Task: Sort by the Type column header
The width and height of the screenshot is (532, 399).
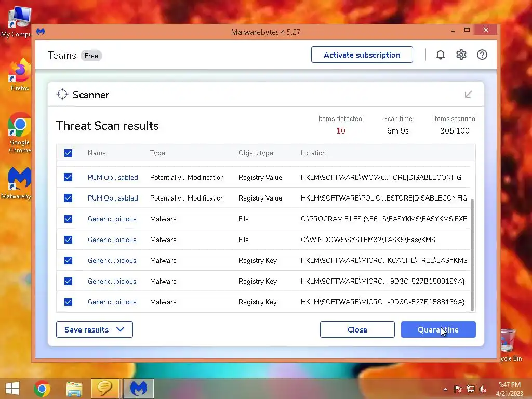Action: click(x=157, y=153)
